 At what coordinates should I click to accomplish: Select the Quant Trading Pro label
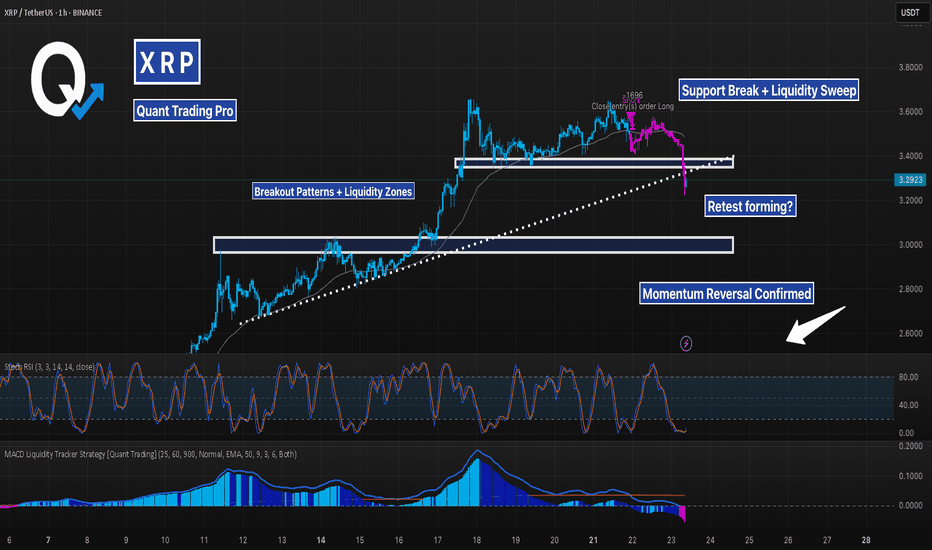tap(185, 111)
